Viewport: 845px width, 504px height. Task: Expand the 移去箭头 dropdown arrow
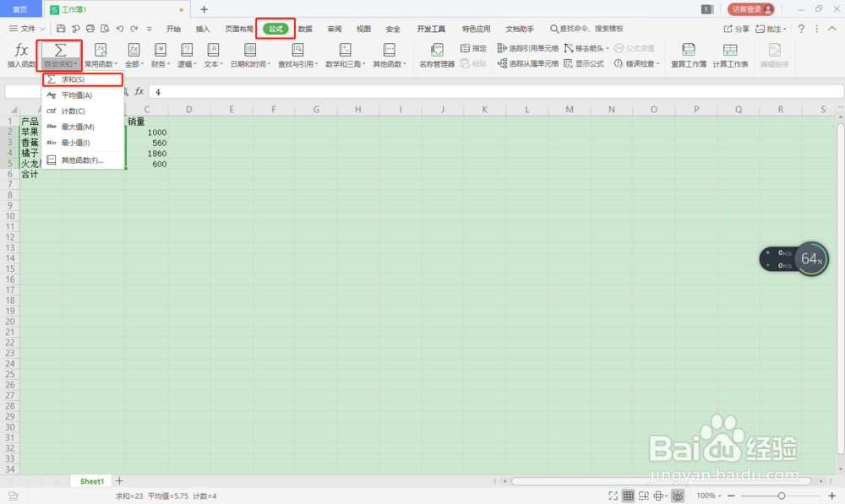(608, 49)
